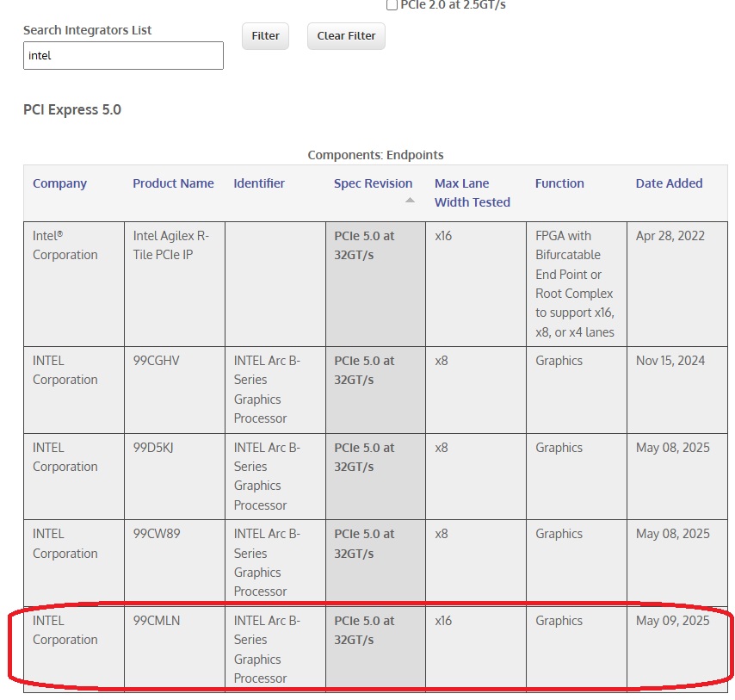Sort table by Date Added header
The image size is (735, 700).
(x=669, y=183)
